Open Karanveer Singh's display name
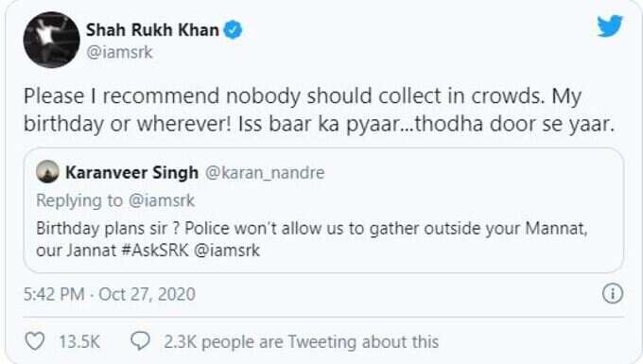 (x=131, y=173)
